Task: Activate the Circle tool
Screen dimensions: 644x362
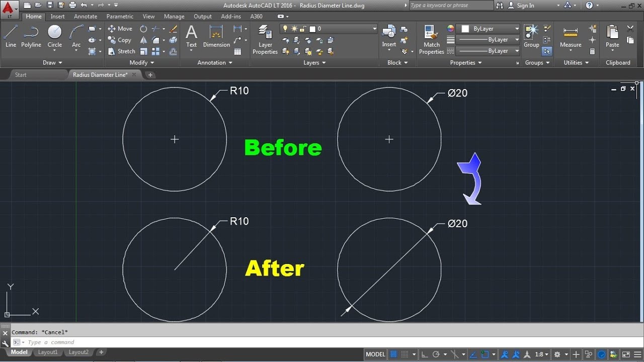Action: 55,37
